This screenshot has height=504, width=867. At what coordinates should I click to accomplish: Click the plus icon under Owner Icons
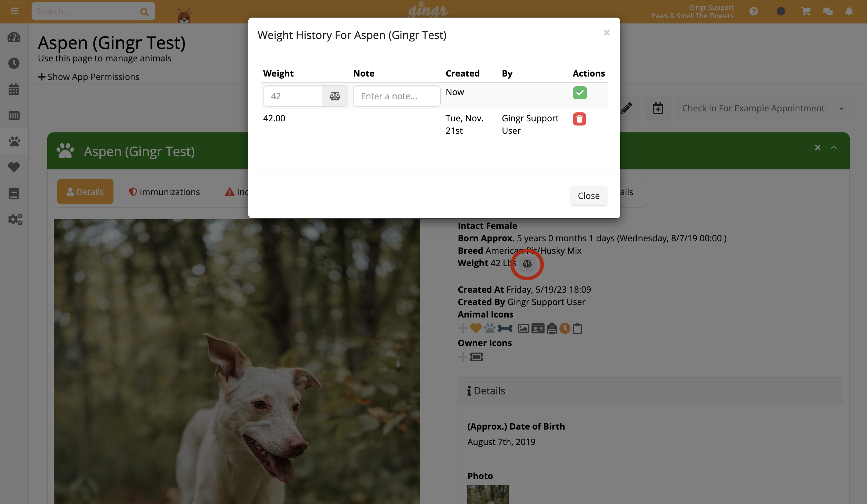pos(463,357)
